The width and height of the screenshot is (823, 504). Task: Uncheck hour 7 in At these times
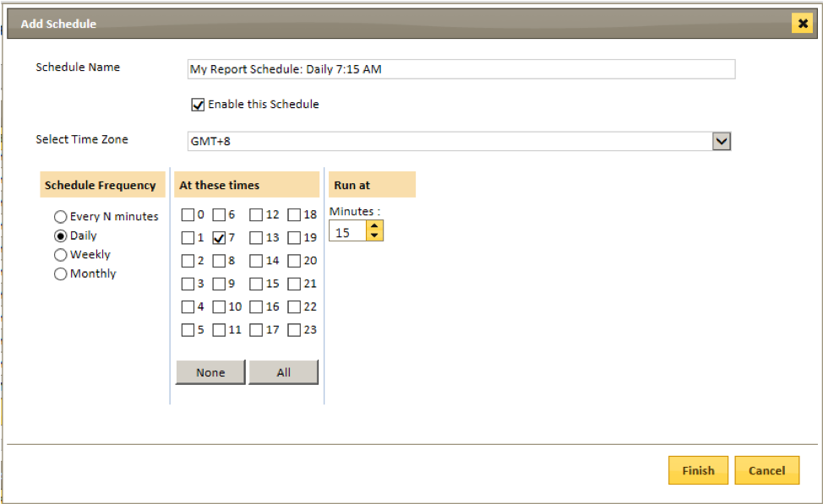(218, 238)
